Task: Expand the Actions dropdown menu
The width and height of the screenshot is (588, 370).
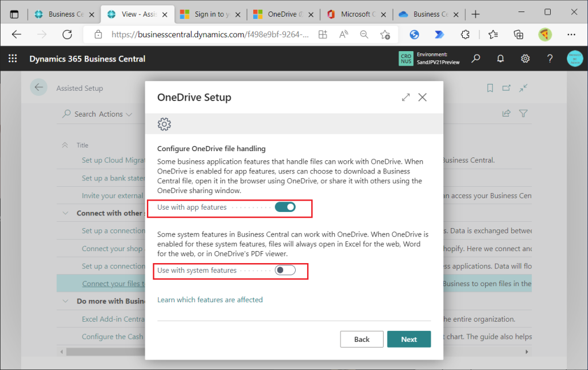Action: point(115,114)
